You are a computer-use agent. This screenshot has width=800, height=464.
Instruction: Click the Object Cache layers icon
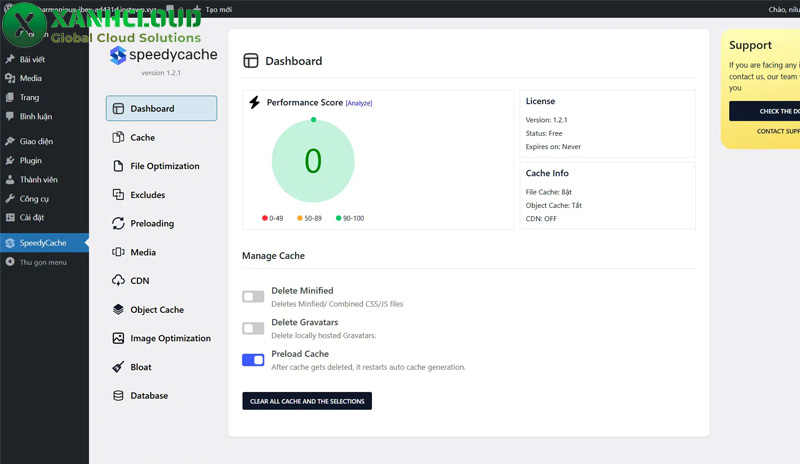[118, 309]
